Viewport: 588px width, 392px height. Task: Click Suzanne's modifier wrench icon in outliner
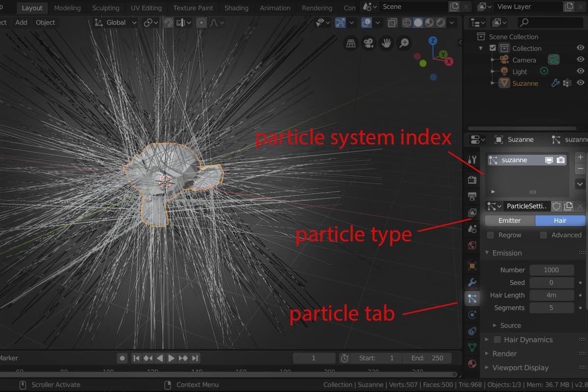click(x=555, y=83)
